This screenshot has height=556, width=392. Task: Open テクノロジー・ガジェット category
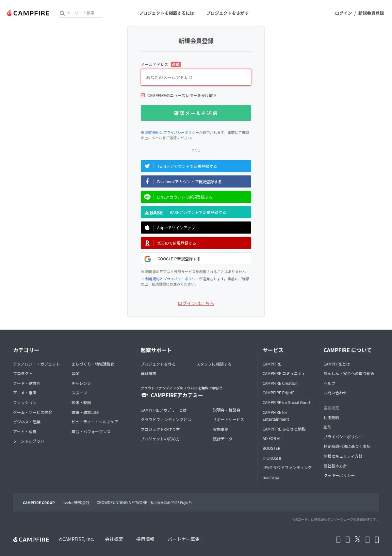tap(36, 364)
